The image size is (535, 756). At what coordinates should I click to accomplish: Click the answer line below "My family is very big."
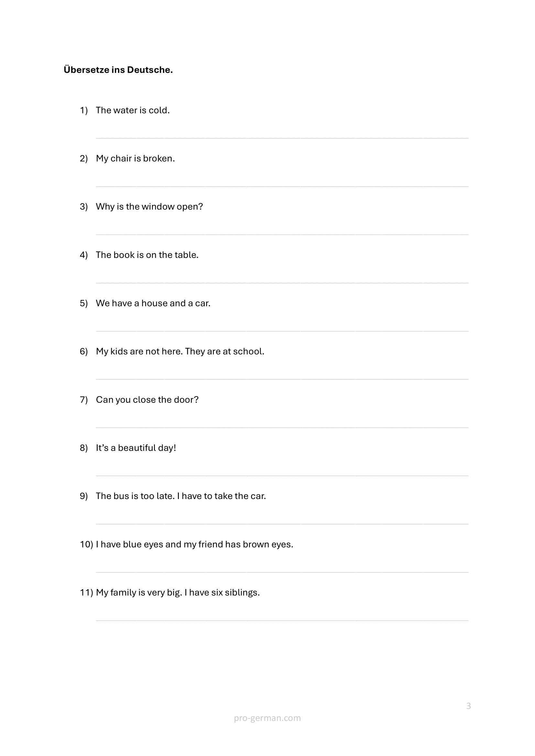coord(282,620)
